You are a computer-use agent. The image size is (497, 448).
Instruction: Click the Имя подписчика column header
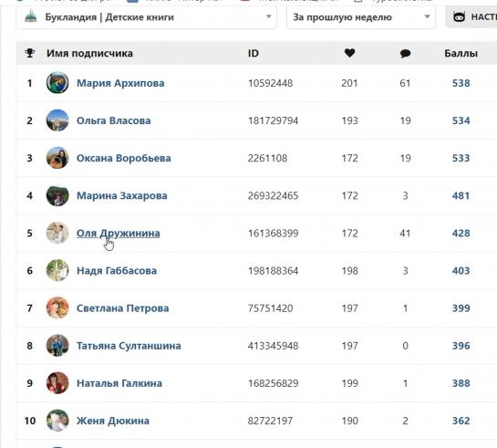tap(89, 53)
